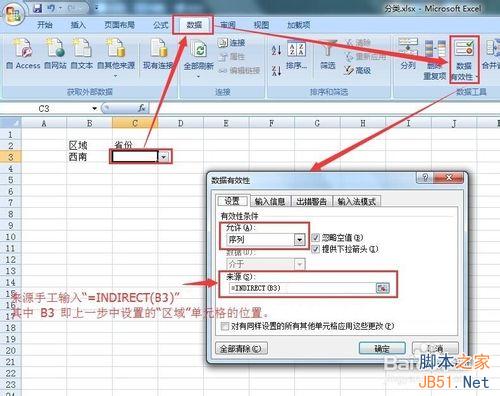
Task: Switch to Error Alert (出错警告) tab
Action: (312, 201)
